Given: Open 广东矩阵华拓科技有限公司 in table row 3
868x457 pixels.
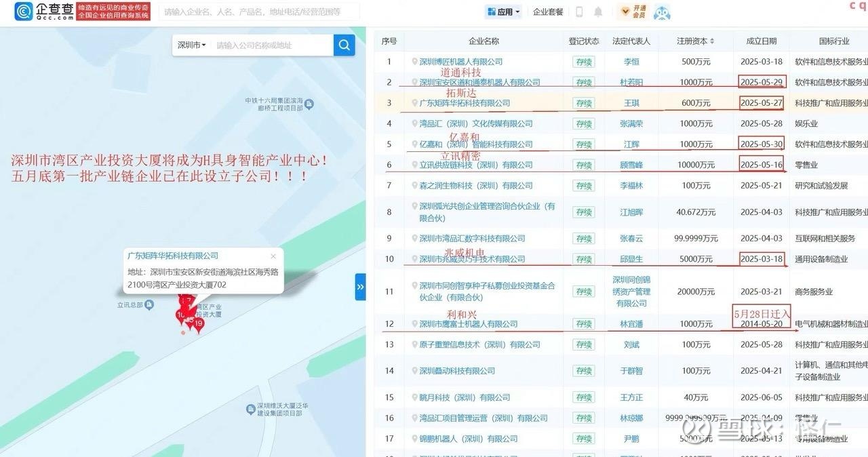Looking at the screenshot, I should [465, 103].
